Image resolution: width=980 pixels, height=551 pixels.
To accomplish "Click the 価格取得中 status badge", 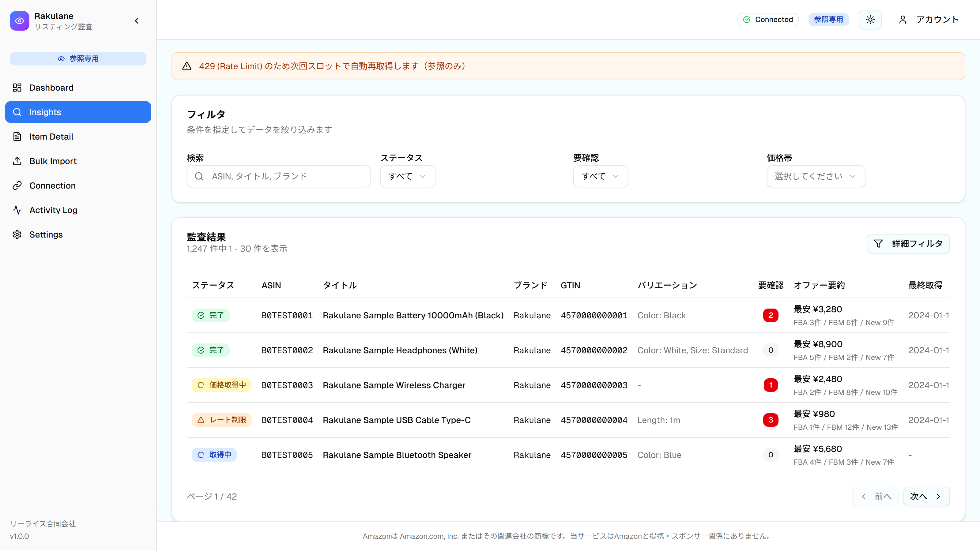I will click(221, 385).
